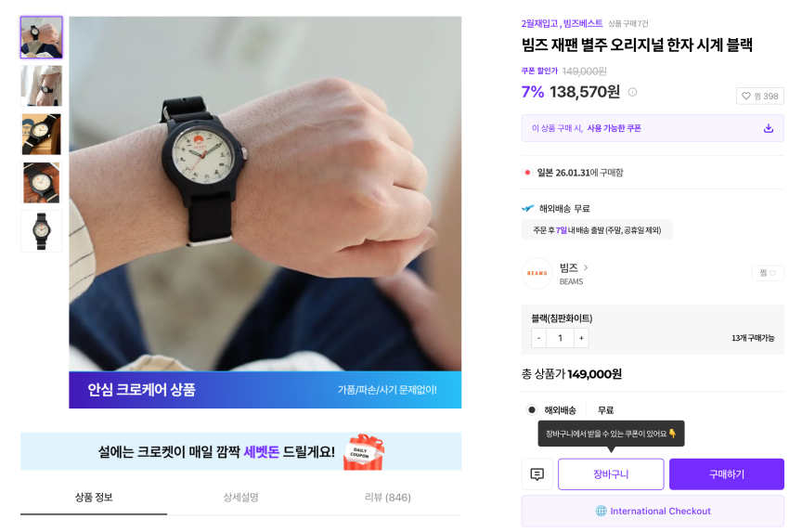Click the seller 찜 heart button
This screenshot has height=532, width=789.
768,273
